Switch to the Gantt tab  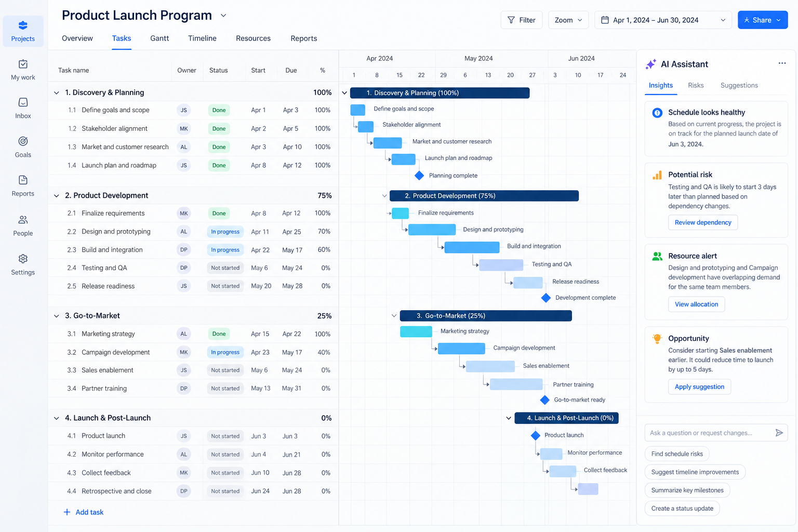click(x=159, y=38)
